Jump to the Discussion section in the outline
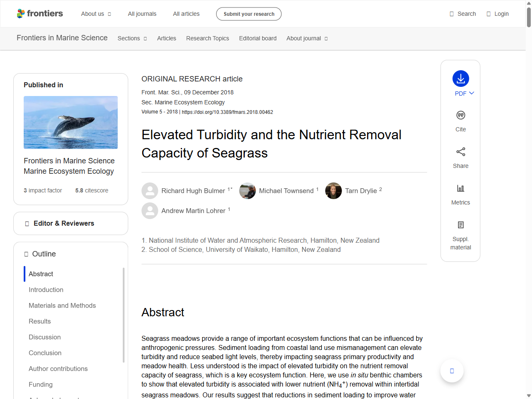 tap(44, 337)
